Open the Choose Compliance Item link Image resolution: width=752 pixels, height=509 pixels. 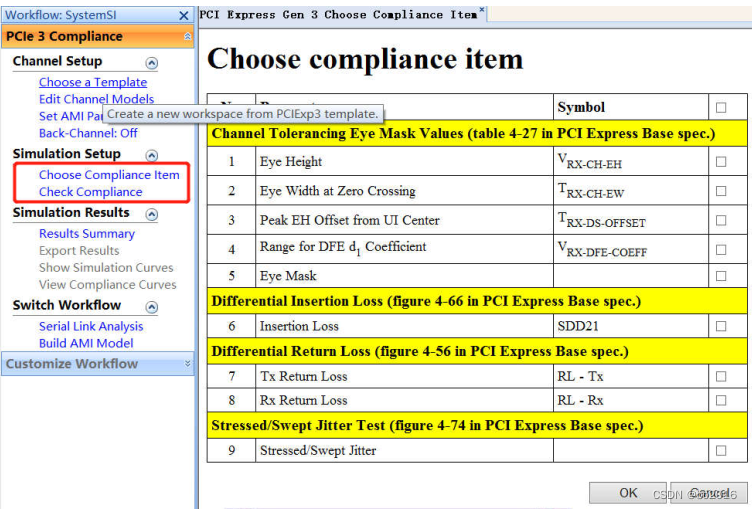coord(109,175)
